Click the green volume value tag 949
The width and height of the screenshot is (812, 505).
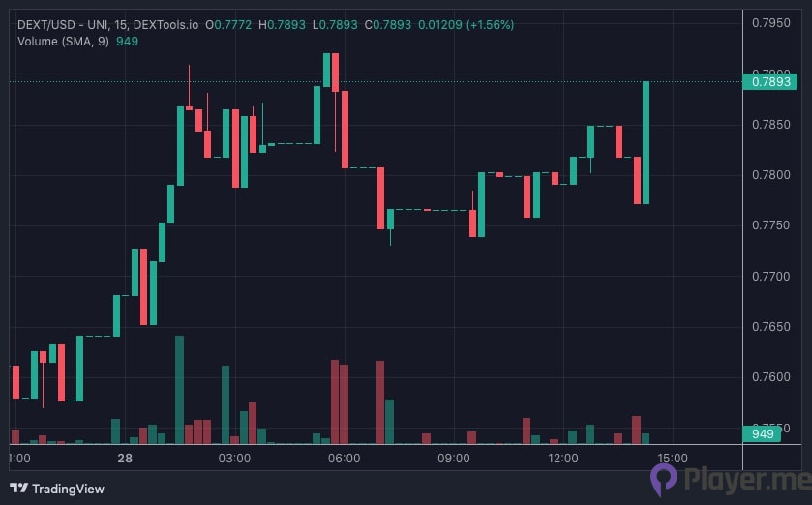pyautogui.click(x=762, y=433)
